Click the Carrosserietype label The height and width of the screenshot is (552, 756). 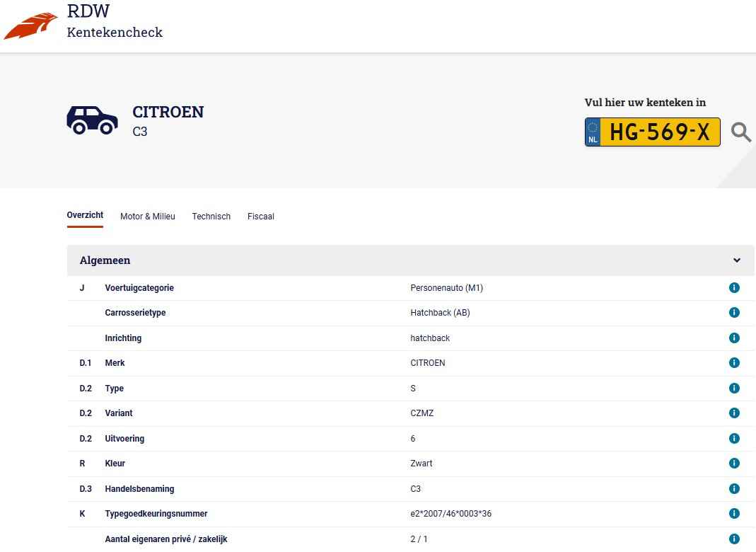[x=135, y=313]
